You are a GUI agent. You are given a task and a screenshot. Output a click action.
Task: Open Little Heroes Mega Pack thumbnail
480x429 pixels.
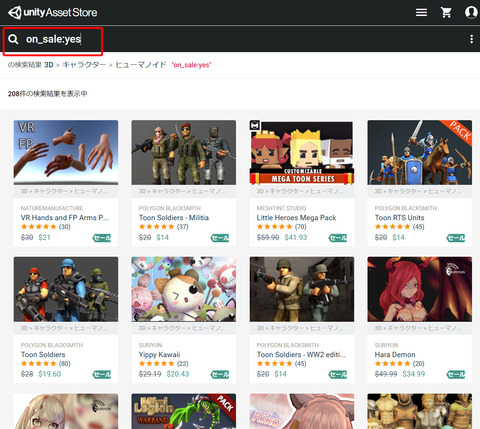(x=302, y=152)
